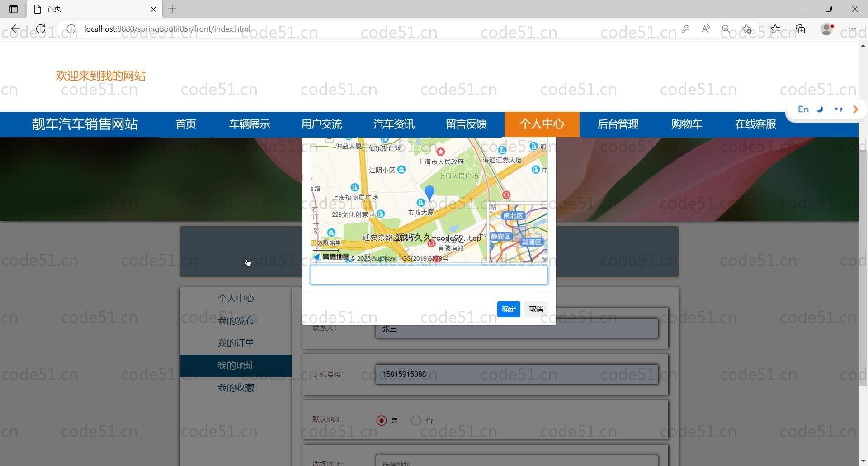Click the overview mini map thumbnail
The height and width of the screenshot is (466, 868).
pos(518,233)
